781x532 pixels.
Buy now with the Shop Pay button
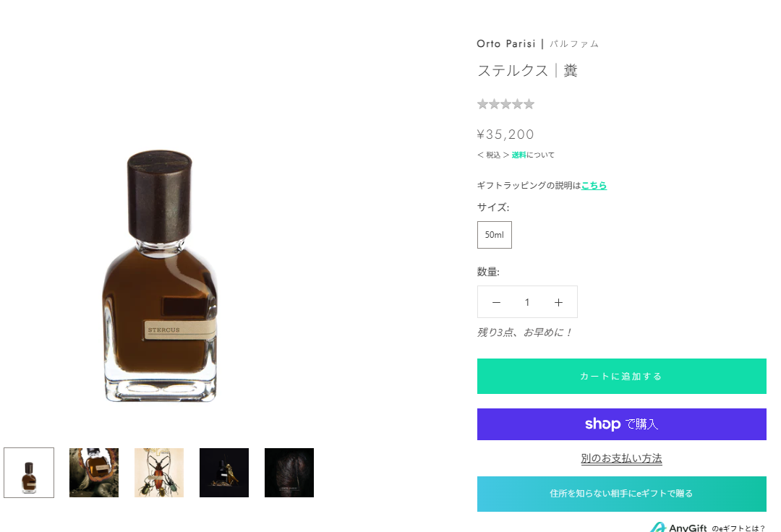(621, 424)
